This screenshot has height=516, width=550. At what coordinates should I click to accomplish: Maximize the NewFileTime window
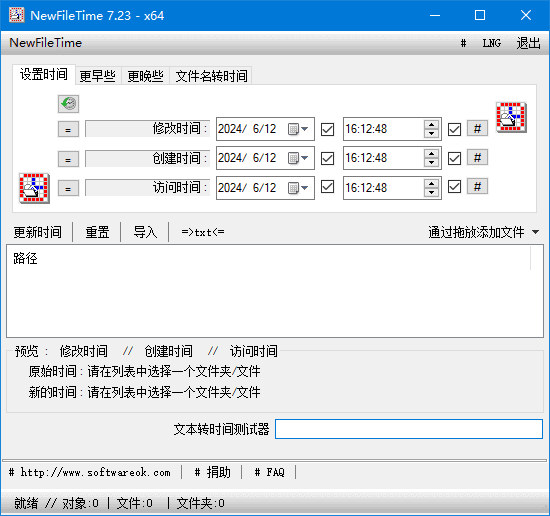pos(480,15)
